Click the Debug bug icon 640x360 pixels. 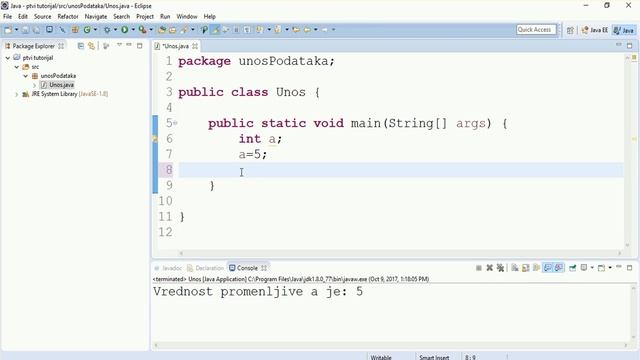pyautogui.click(x=107, y=30)
